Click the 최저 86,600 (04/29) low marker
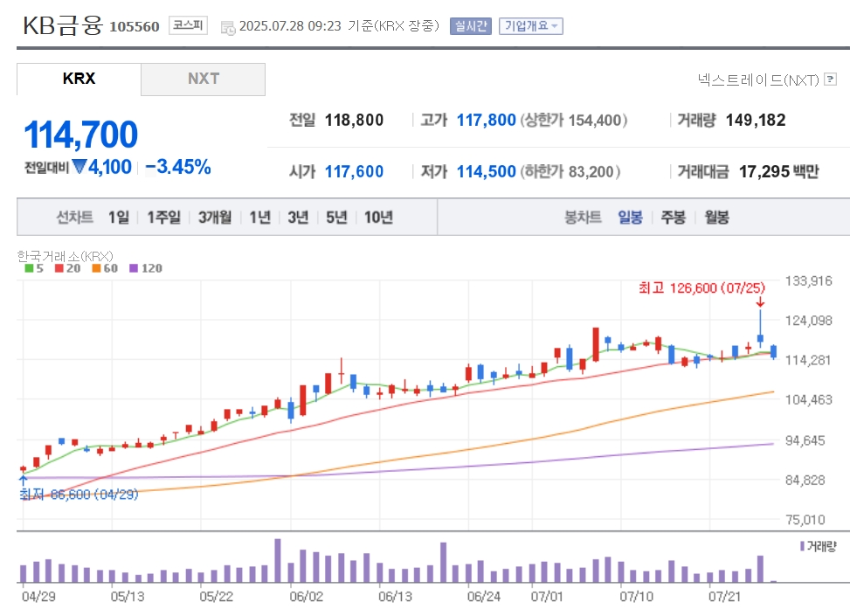 pyautogui.click(x=79, y=494)
